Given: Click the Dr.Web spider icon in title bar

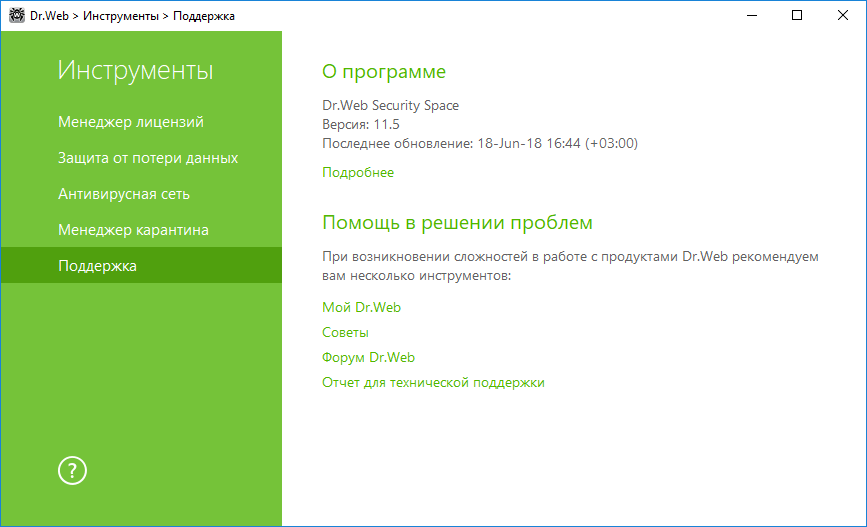Looking at the screenshot, I should tap(17, 15).
